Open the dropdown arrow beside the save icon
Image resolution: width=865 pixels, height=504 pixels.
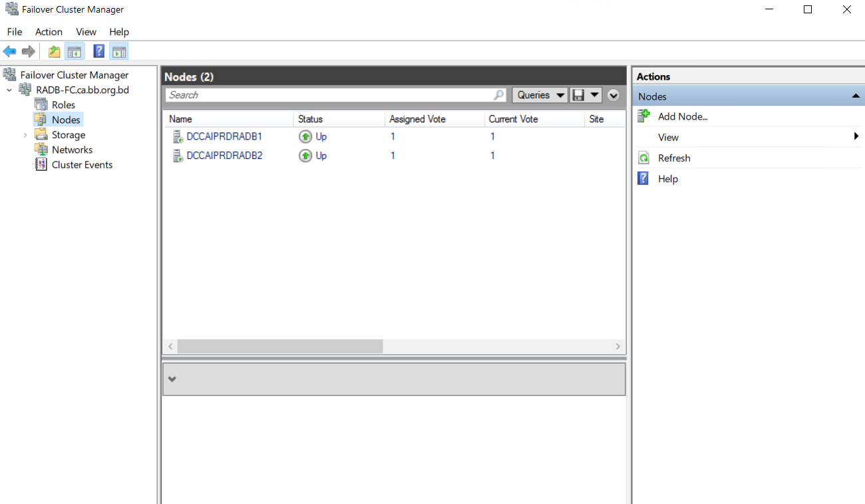click(594, 95)
